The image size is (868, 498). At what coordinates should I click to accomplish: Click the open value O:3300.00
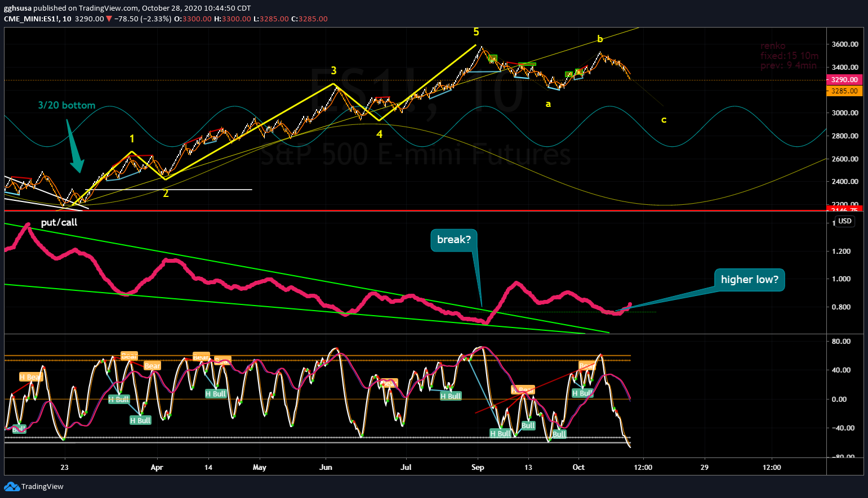tap(193, 19)
